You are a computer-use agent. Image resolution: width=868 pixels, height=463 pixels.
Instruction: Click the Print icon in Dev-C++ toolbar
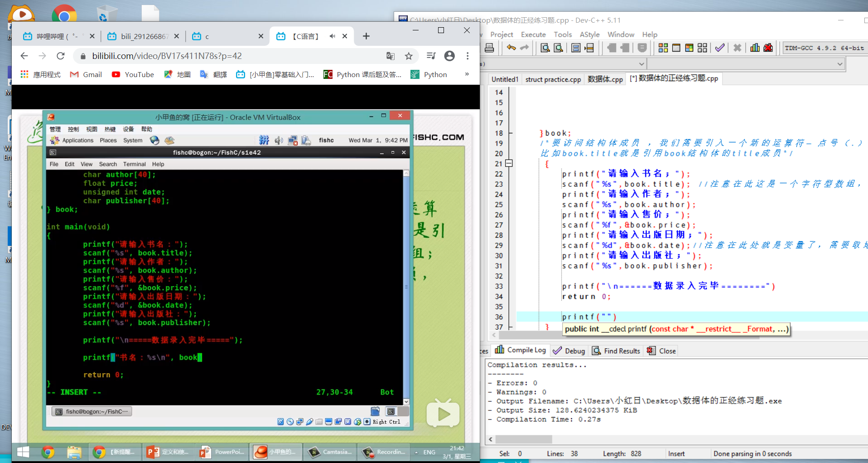click(489, 48)
